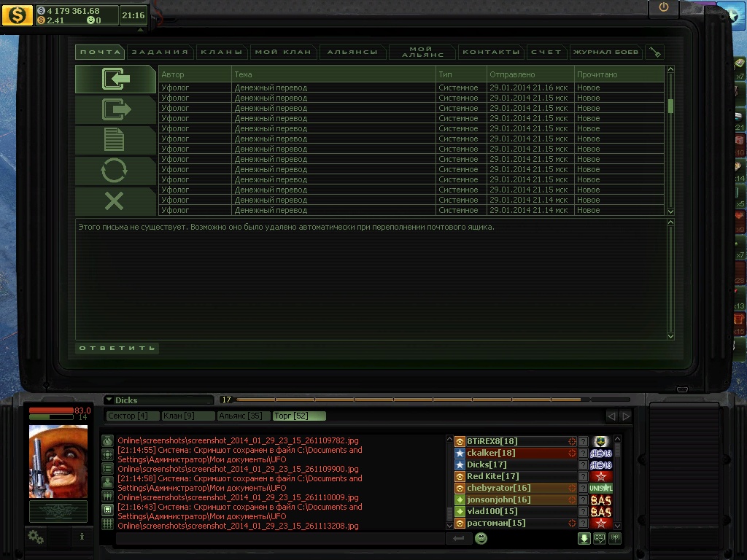Click the star icon next to ckalker
747x560 pixels.
[460, 453]
